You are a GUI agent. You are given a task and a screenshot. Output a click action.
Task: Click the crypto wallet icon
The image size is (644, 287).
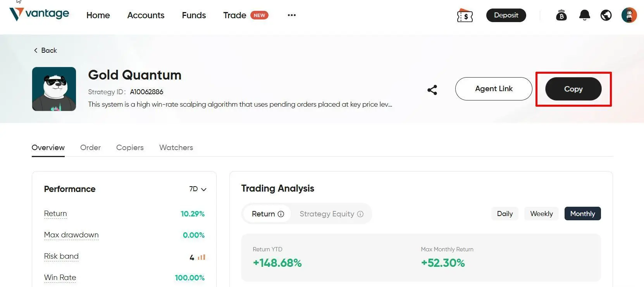[x=561, y=15]
